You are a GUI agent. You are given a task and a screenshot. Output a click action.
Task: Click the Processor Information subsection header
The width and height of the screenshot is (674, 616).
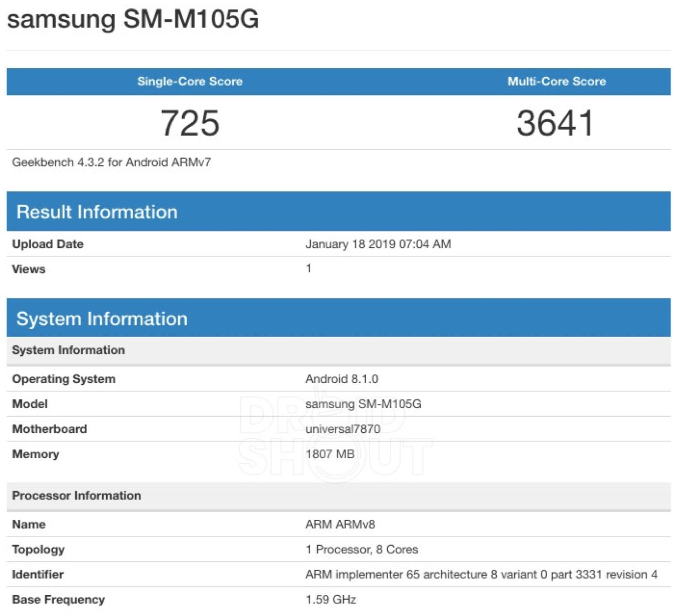point(76,496)
